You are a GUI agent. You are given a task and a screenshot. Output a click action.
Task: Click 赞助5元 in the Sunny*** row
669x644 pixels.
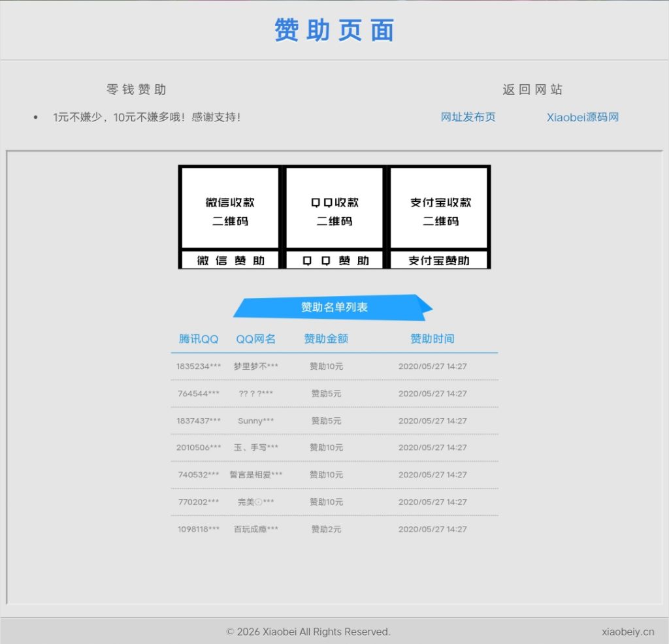click(326, 421)
